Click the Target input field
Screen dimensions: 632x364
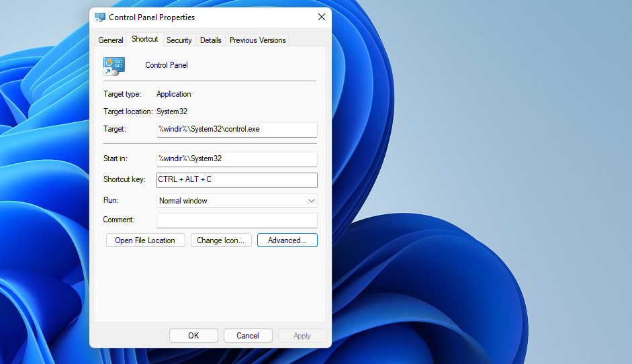point(237,130)
